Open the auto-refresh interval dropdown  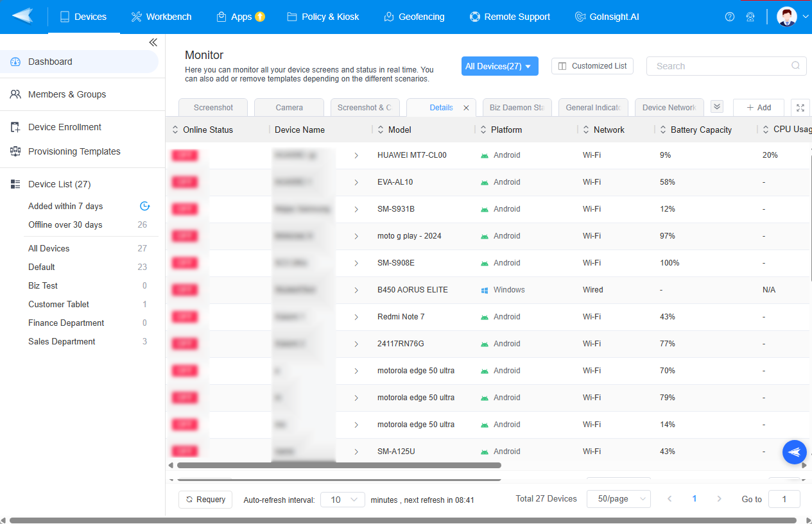pyautogui.click(x=343, y=500)
